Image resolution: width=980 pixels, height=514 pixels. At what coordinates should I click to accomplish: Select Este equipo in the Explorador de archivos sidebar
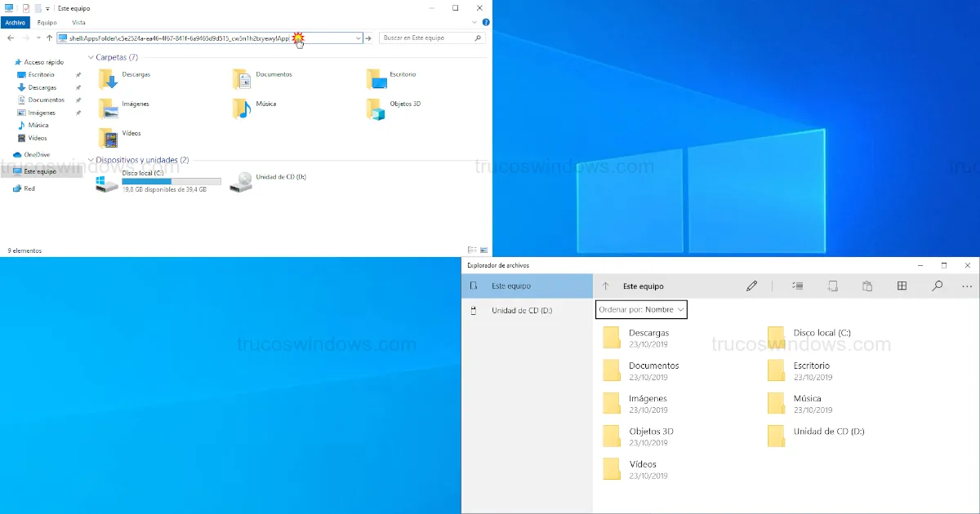click(x=527, y=286)
